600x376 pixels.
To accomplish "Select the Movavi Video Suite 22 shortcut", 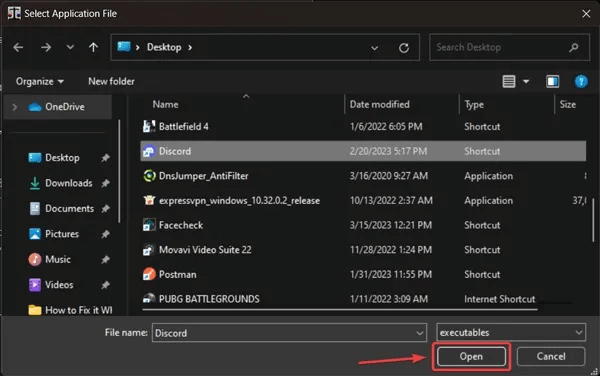I will coord(363,250).
